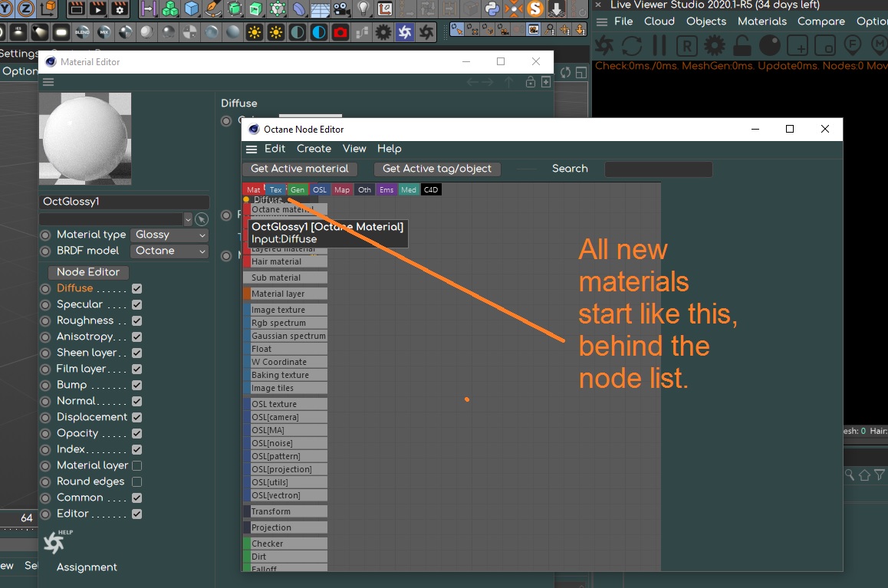Screen dimensions: 888x588
Task: Select the Pen spline tool icon
Action: pyautogui.click(x=213, y=8)
